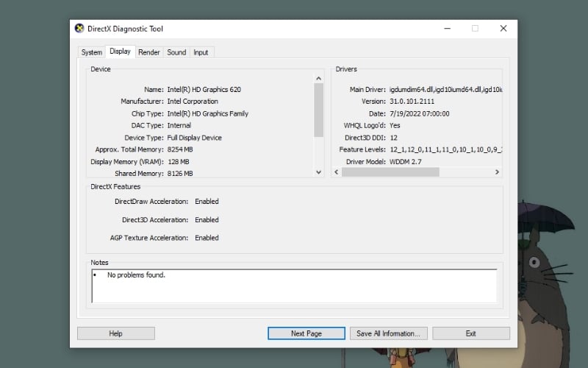This screenshot has height=368, width=588.
Task: Click the "Approx. Total Memory:" label
Action: tap(129, 149)
